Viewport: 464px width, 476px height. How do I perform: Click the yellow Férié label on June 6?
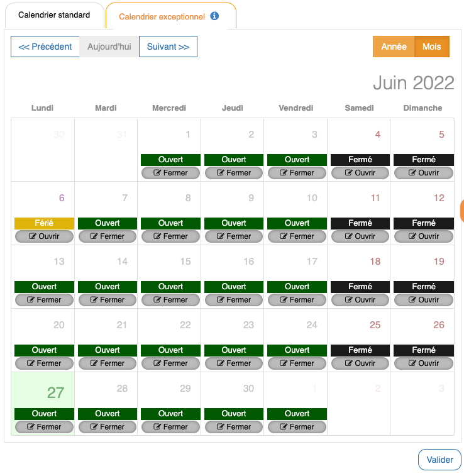click(44, 223)
